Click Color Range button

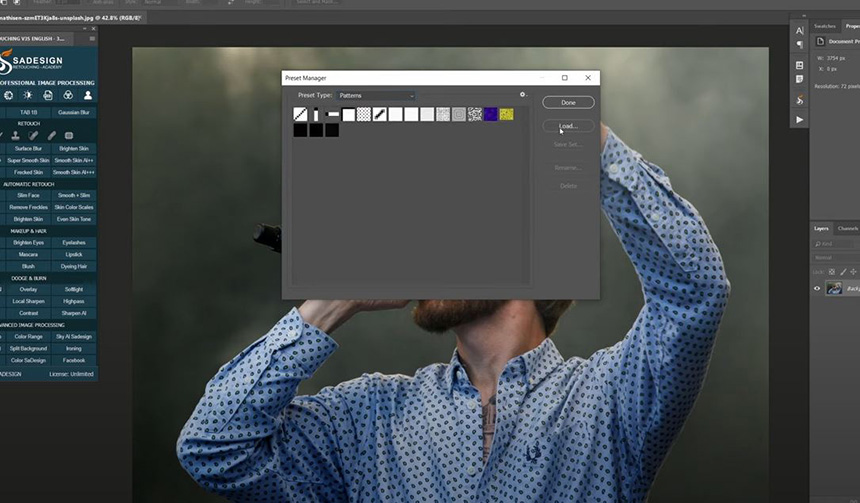(x=29, y=337)
